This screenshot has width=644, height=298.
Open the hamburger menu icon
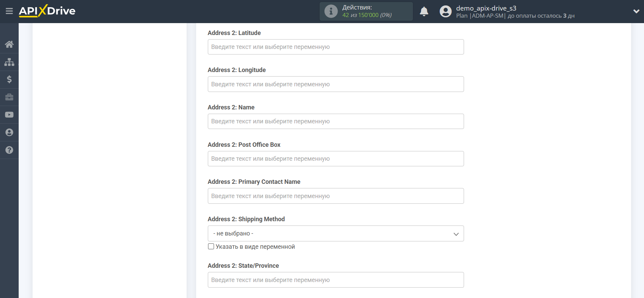pos(9,11)
